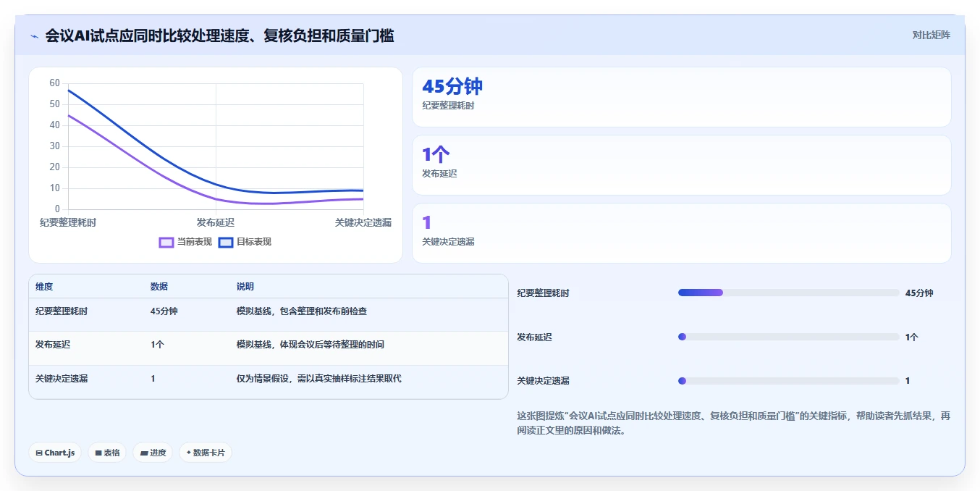Click the summary paragraph starting 这张图提炼
The width and height of the screenshot is (980, 491).
click(x=733, y=423)
